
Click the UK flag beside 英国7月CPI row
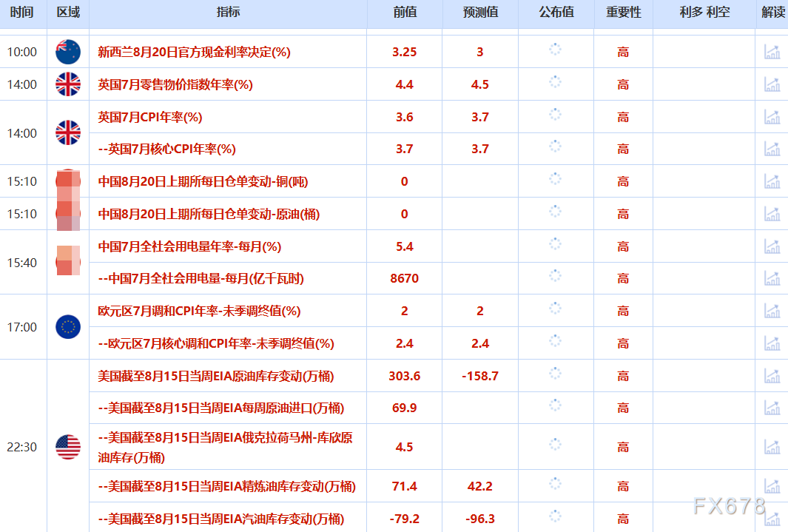point(67,133)
